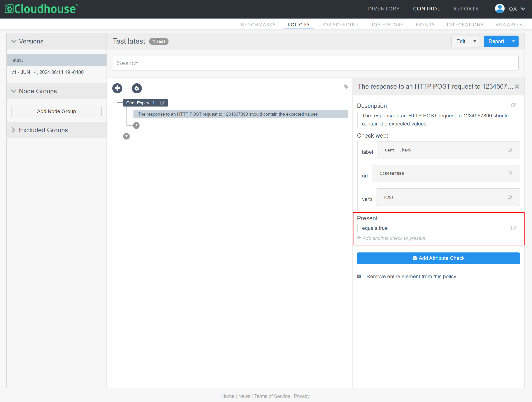532x402 pixels.
Task: Select the Policies tab
Action: pyautogui.click(x=298, y=24)
